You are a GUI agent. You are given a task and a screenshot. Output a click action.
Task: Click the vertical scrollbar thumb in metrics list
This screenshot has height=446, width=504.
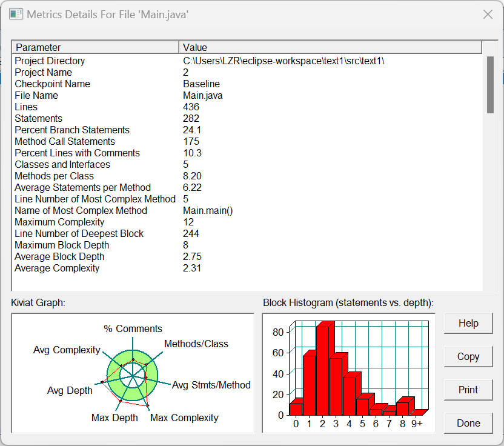click(x=490, y=85)
